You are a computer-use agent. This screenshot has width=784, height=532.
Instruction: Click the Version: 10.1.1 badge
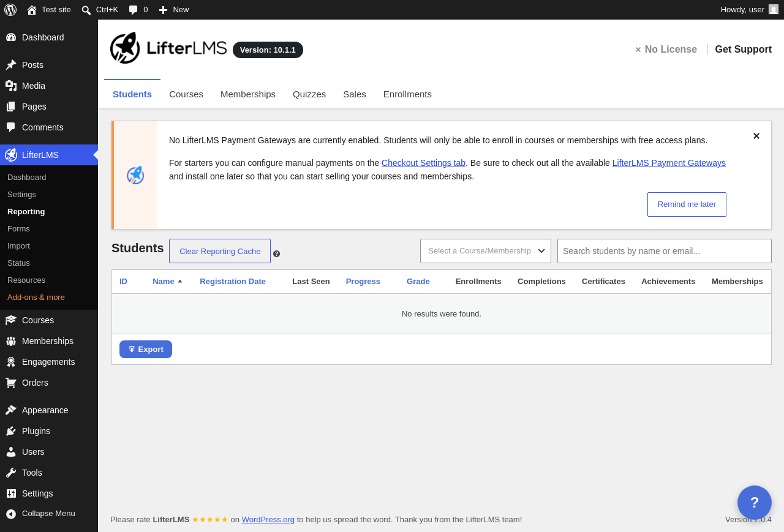(x=268, y=50)
